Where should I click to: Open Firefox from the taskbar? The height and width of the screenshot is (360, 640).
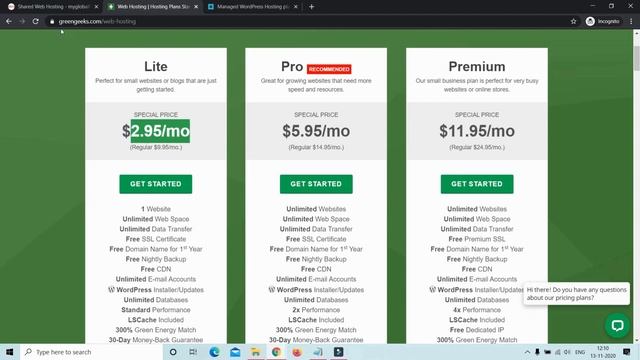[x=297, y=352]
